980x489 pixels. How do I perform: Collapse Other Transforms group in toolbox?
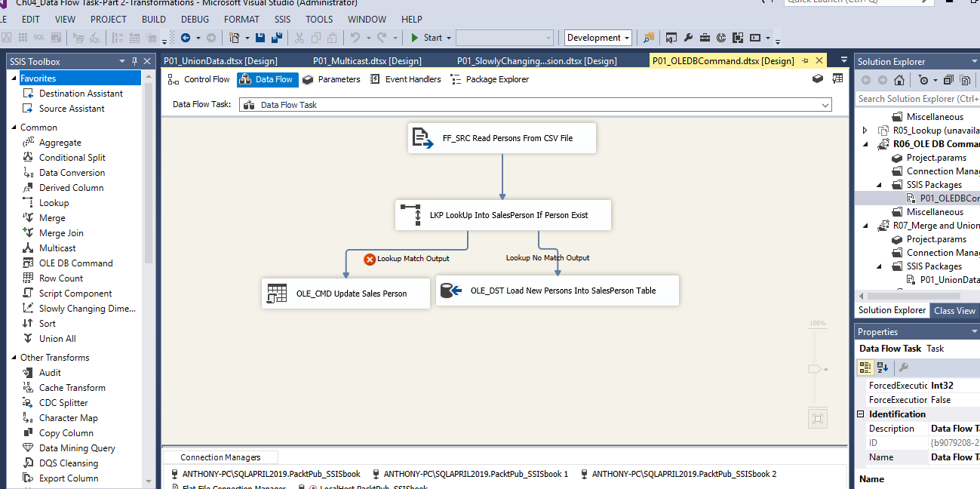(x=14, y=358)
